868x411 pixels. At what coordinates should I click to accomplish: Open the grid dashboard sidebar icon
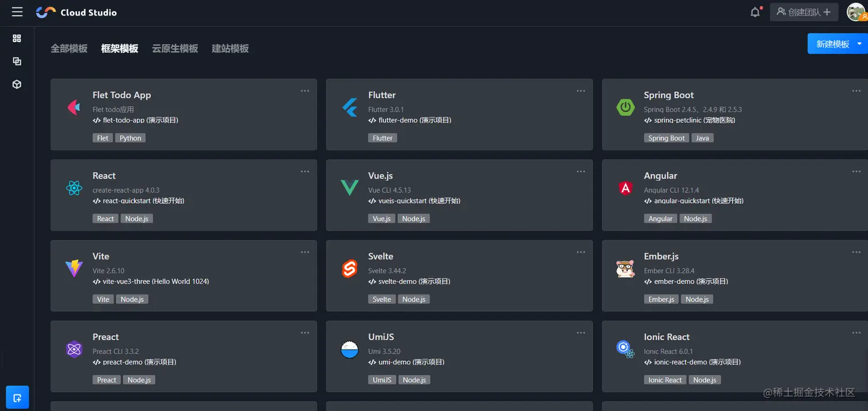click(17, 38)
